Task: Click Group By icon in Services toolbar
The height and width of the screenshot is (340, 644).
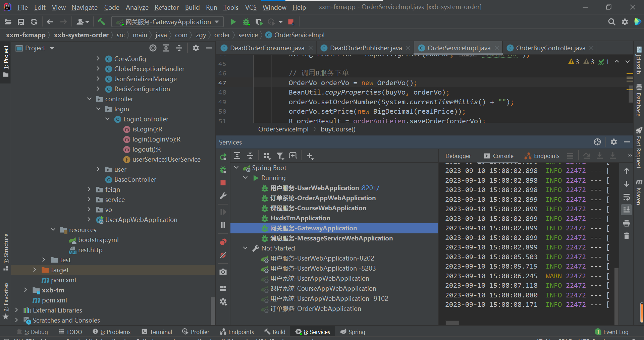Action: point(267,156)
